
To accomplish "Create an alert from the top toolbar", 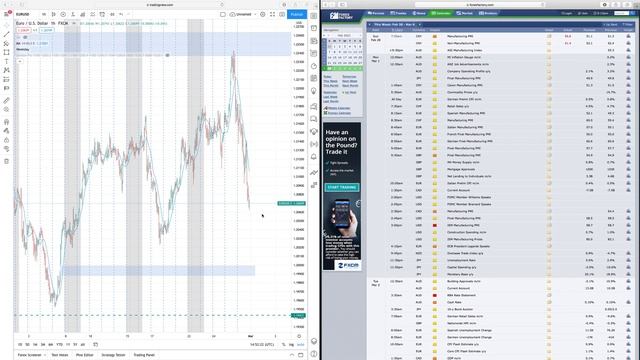I will [x=102, y=14].
